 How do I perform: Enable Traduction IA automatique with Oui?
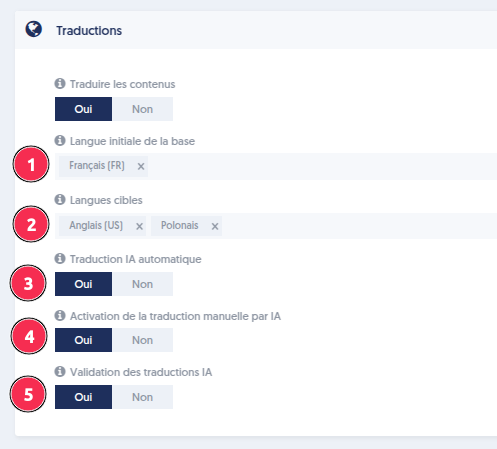83,284
